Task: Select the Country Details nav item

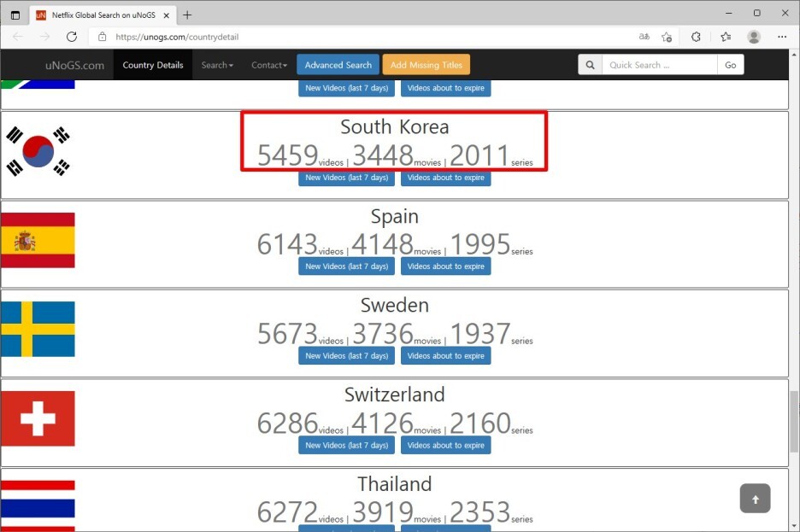Action: [152, 65]
